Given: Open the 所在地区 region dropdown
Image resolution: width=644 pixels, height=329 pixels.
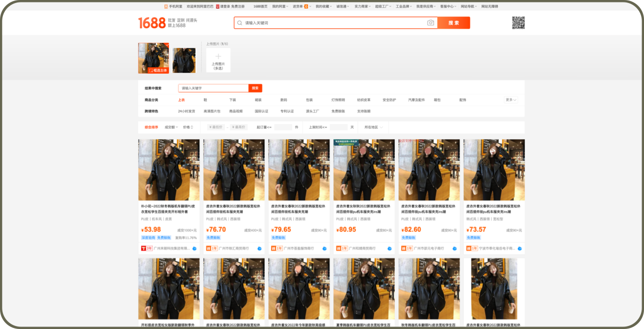Looking at the screenshot, I should click(373, 127).
